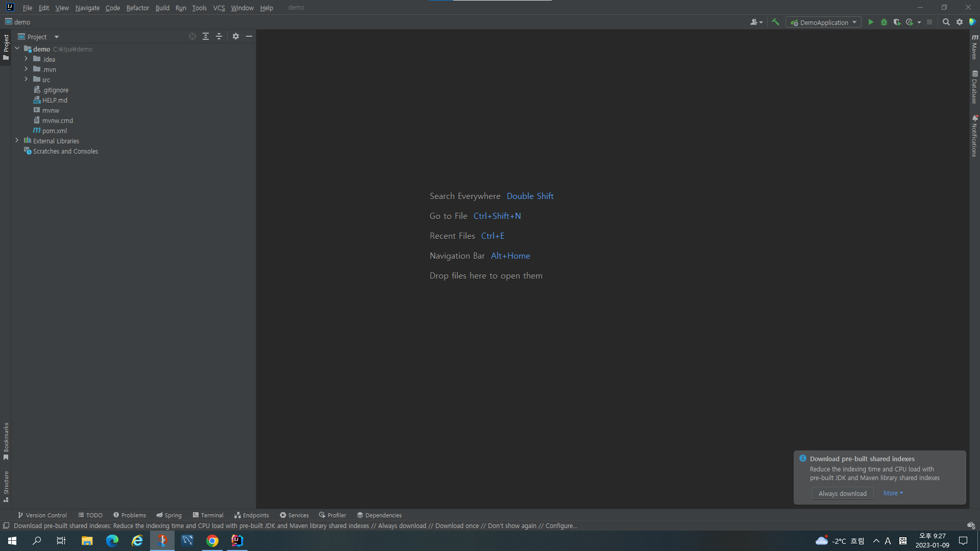Image resolution: width=980 pixels, height=551 pixels.
Task: Open Search Everywhere magnifier icon
Action: [x=946, y=22]
